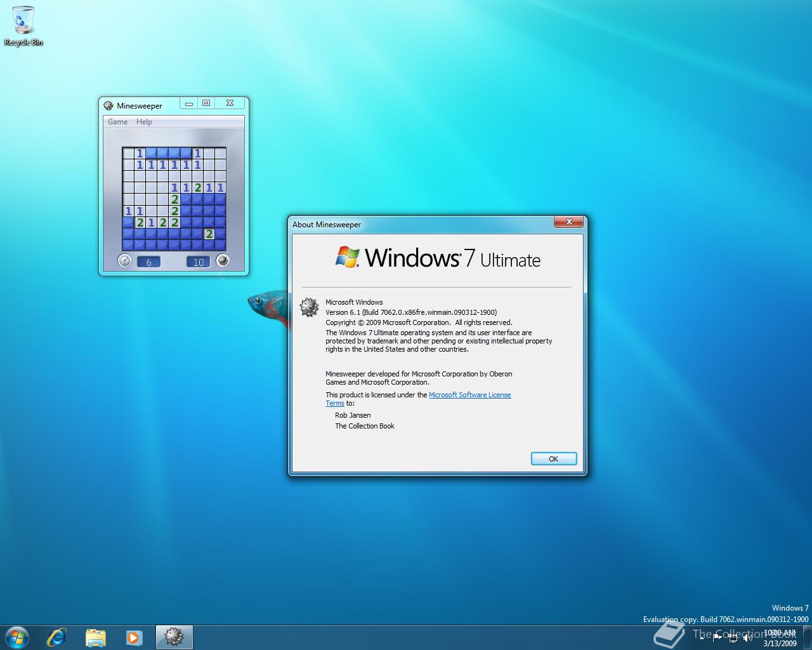Uncover the bottom-left corner tile of the minefield
Viewport: 812px width, 650px height.
(x=128, y=246)
